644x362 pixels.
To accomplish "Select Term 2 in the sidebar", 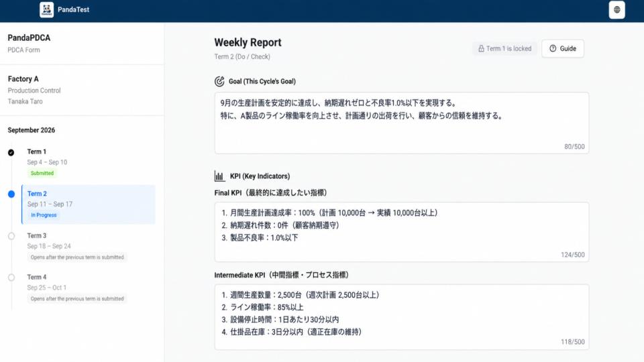I will pos(89,204).
